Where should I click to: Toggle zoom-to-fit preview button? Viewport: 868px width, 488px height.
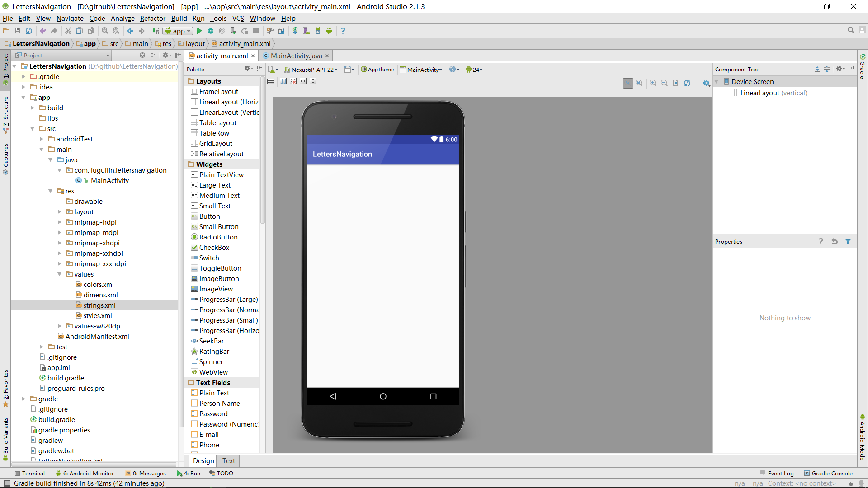pos(628,83)
